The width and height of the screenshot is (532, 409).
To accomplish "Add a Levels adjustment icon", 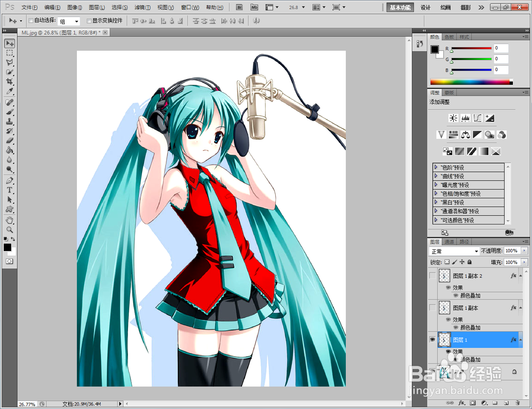I will pos(465,118).
